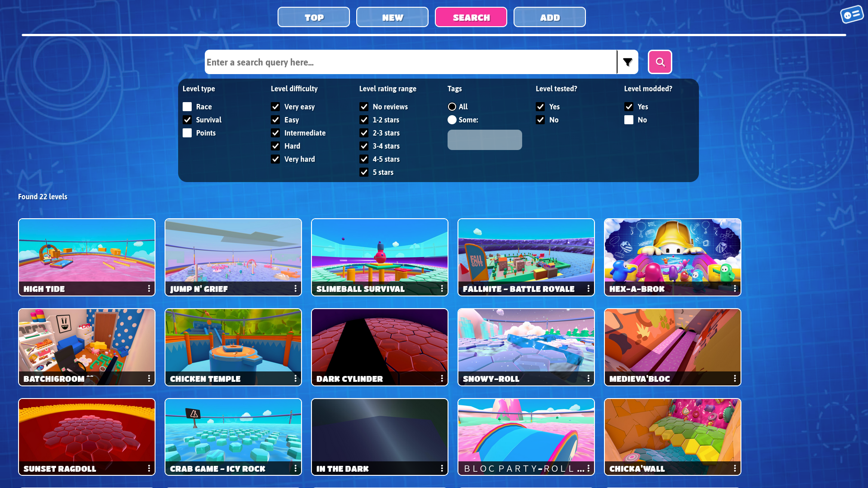This screenshot has height=488, width=868.
Task: Uncheck the Very hard difficulty checkbox
Action: (x=275, y=159)
